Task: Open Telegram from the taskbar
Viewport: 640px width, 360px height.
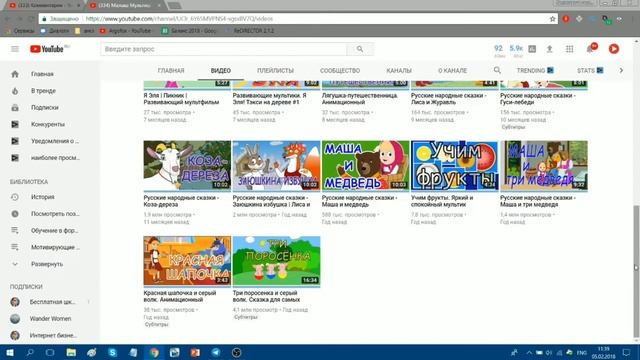Action: pyautogui.click(x=216, y=352)
